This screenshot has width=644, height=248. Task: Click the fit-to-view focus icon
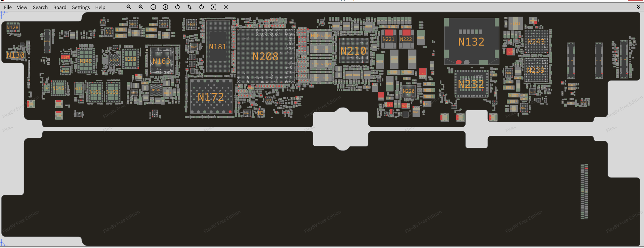coord(214,7)
